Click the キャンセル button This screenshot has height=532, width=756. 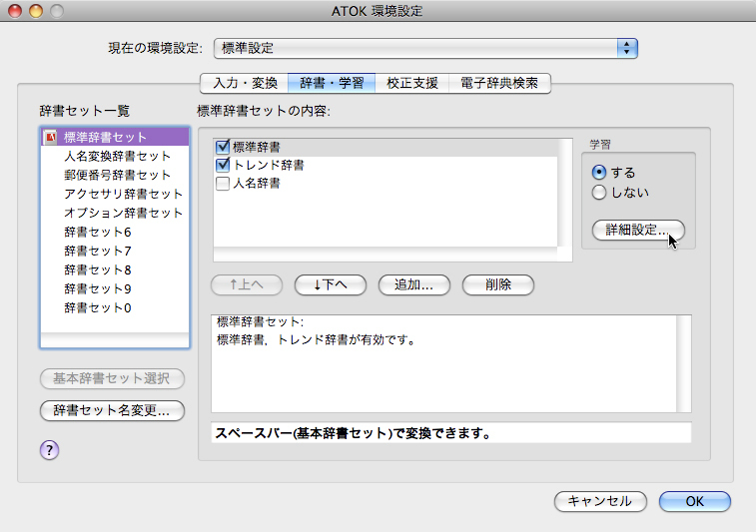600,502
